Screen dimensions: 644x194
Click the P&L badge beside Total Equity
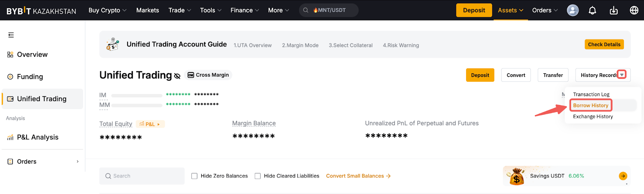[150, 124]
